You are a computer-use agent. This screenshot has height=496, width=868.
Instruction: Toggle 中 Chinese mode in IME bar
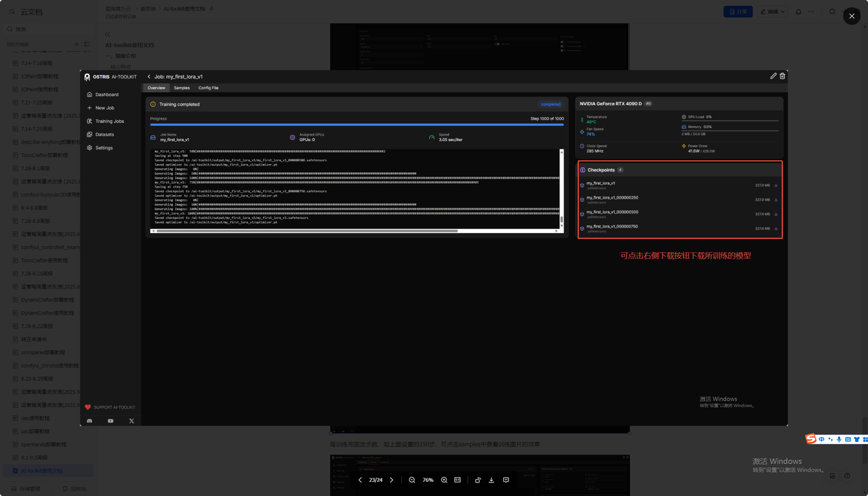pos(822,439)
